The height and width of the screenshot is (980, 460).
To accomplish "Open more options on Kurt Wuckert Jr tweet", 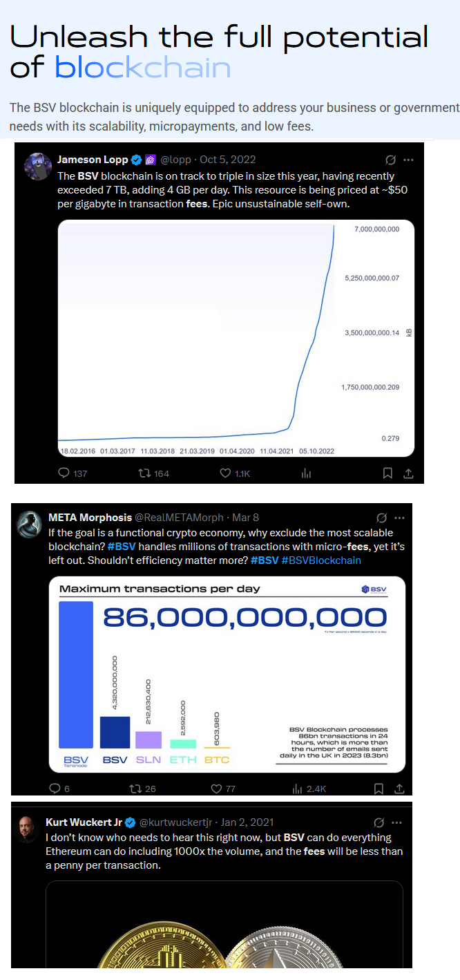I will click(396, 822).
